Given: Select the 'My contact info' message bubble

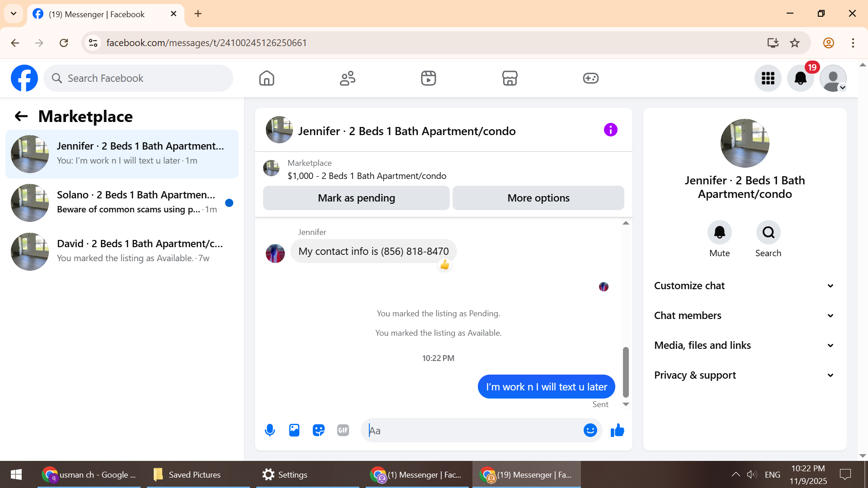Looking at the screenshot, I should 373,251.
